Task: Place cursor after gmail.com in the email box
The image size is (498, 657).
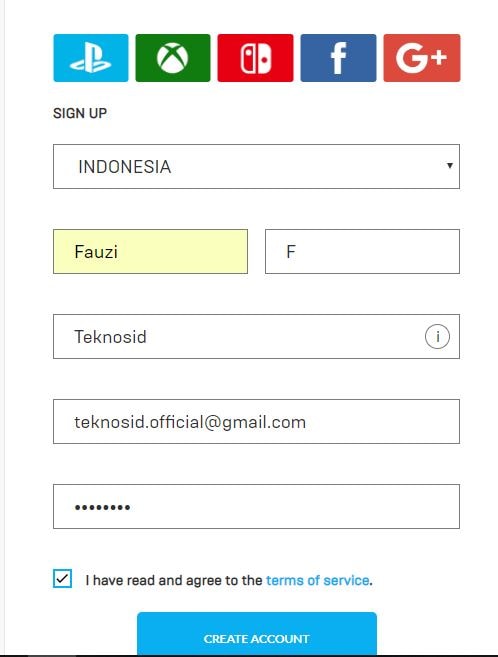Action: pyautogui.click(x=308, y=422)
